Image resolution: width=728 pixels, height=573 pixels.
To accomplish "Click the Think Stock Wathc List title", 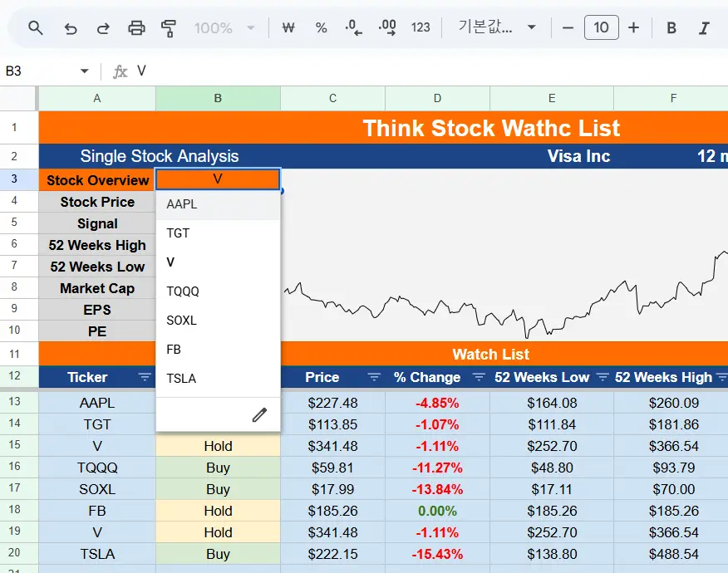I will tap(491, 128).
